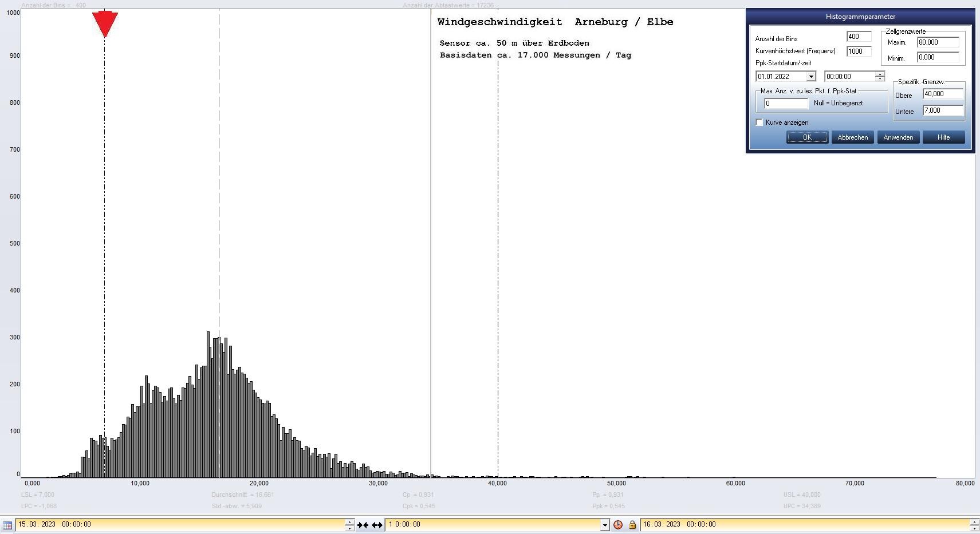Decrease Ppk start time with down spinner

coord(880,79)
